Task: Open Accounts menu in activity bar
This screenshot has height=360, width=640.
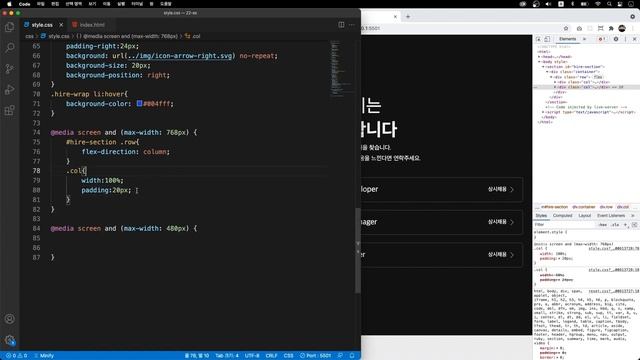Action: [9, 319]
